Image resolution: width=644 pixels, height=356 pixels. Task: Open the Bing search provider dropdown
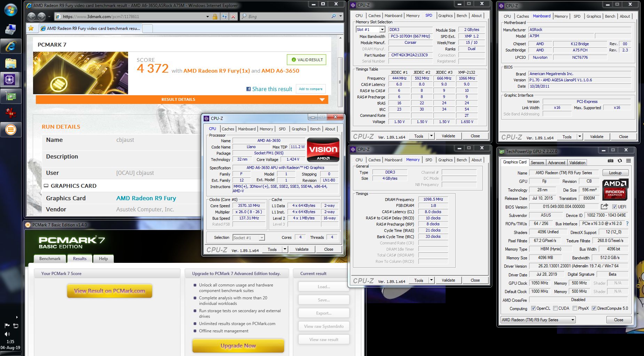[341, 16]
